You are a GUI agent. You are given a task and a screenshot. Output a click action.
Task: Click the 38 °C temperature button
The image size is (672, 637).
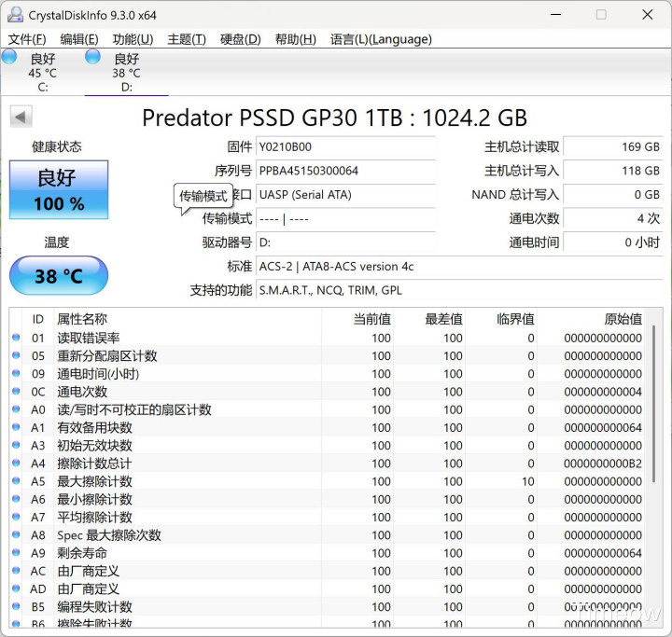[x=59, y=276]
